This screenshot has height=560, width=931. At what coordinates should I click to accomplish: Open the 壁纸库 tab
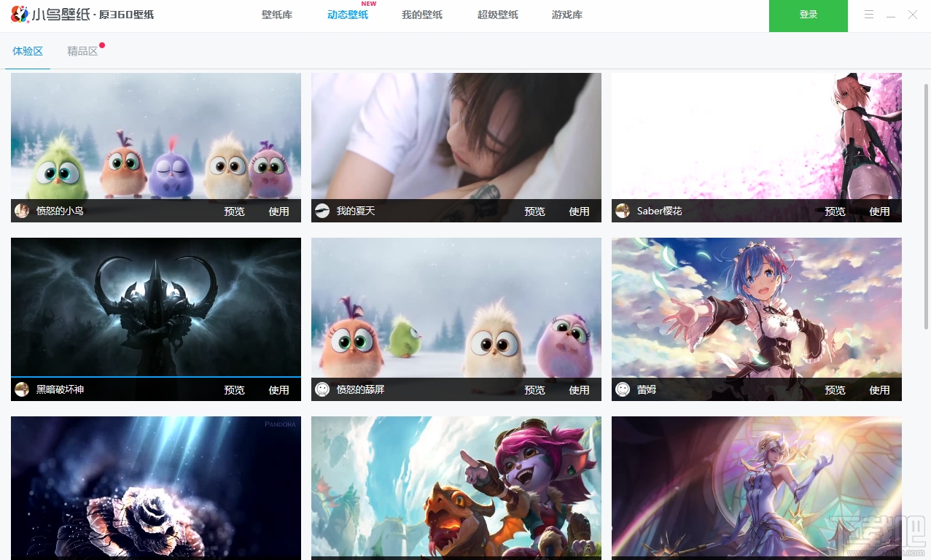tap(277, 15)
